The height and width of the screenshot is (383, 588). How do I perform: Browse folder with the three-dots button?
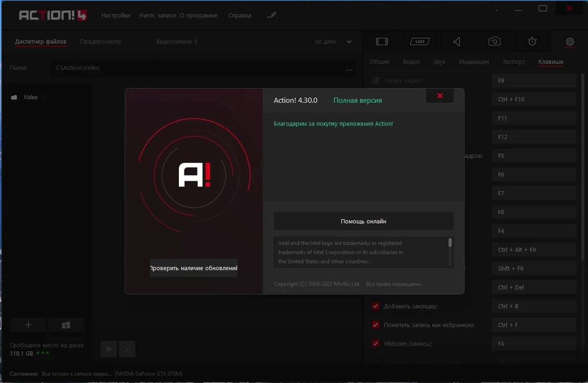(349, 70)
